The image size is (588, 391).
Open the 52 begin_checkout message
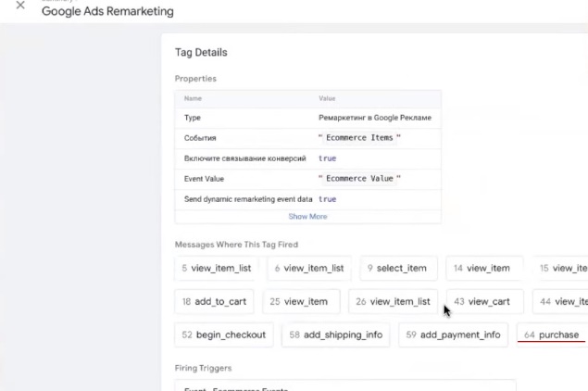[x=224, y=334]
